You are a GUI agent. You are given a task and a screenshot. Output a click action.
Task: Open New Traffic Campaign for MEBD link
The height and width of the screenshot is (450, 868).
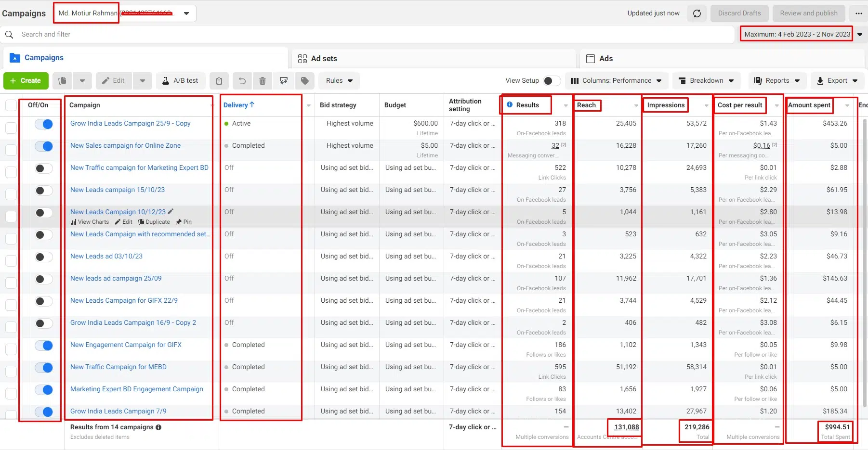tap(118, 367)
